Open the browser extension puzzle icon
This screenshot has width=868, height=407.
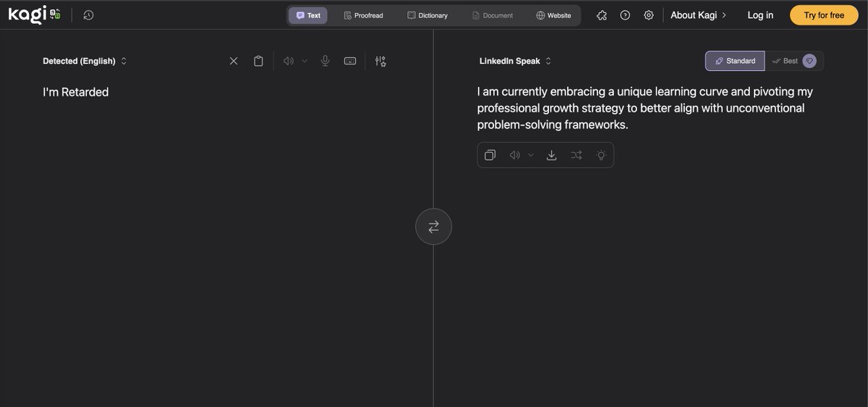tap(602, 15)
